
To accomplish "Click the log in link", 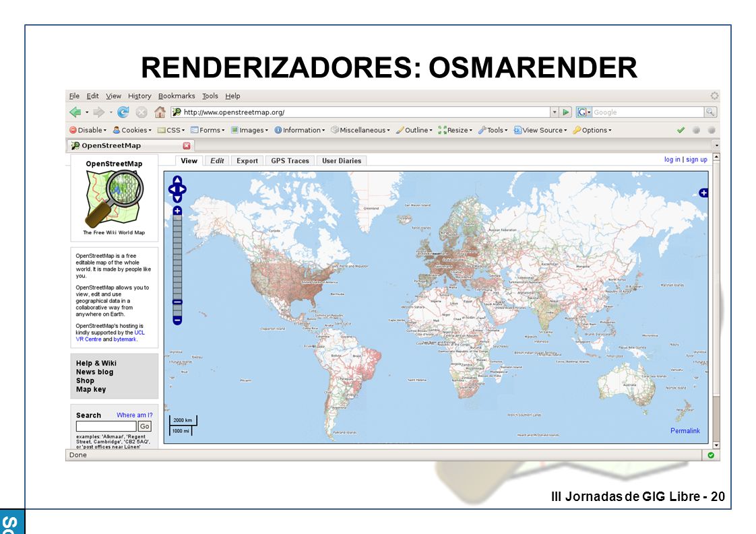I will pyautogui.click(x=672, y=160).
